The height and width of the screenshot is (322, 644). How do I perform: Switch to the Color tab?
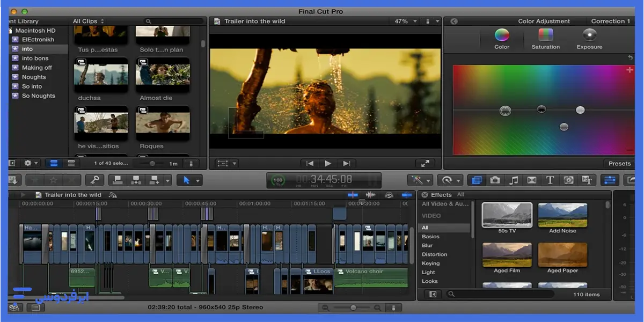coord(502,39)
